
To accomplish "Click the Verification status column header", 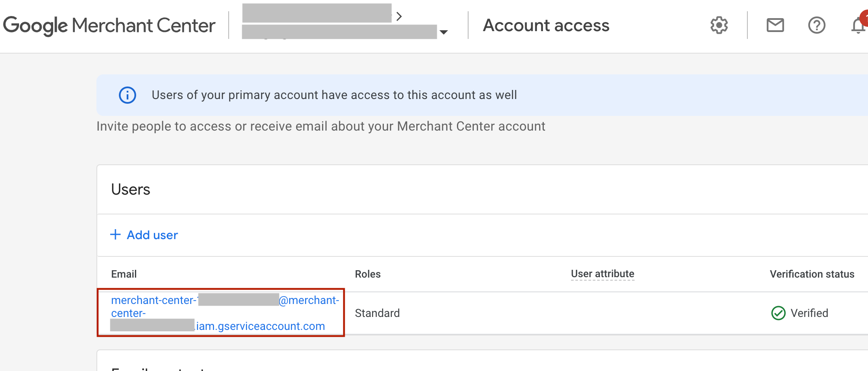I will (x=812, y=274).
